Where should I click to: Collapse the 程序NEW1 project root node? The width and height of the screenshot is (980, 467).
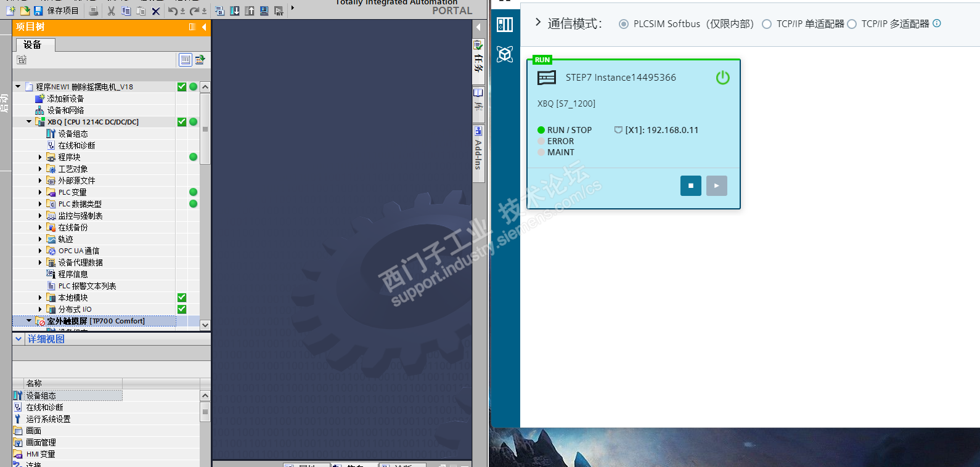click(18, 87)
